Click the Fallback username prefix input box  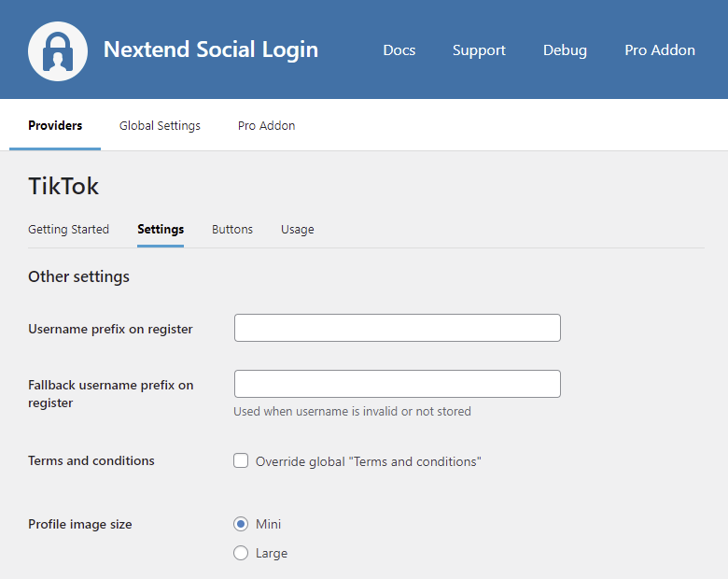click(x=397, y=384)
